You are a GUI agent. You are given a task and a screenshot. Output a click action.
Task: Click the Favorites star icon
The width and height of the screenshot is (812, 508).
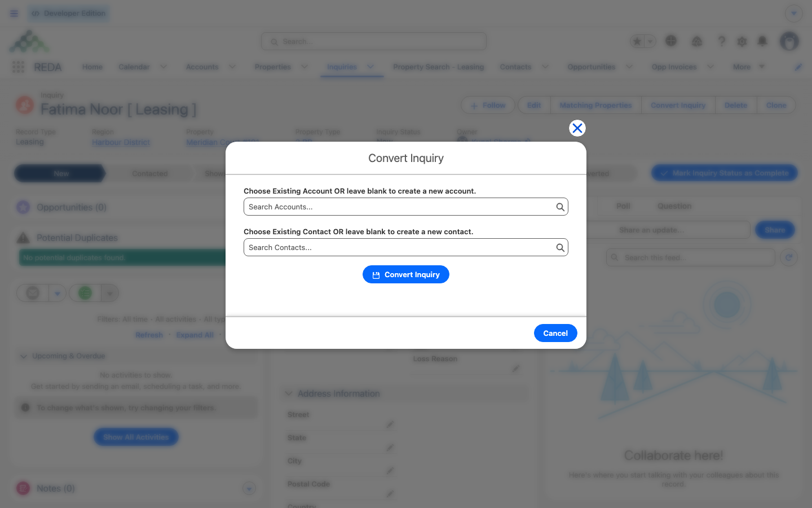click(x=637, y=41)
